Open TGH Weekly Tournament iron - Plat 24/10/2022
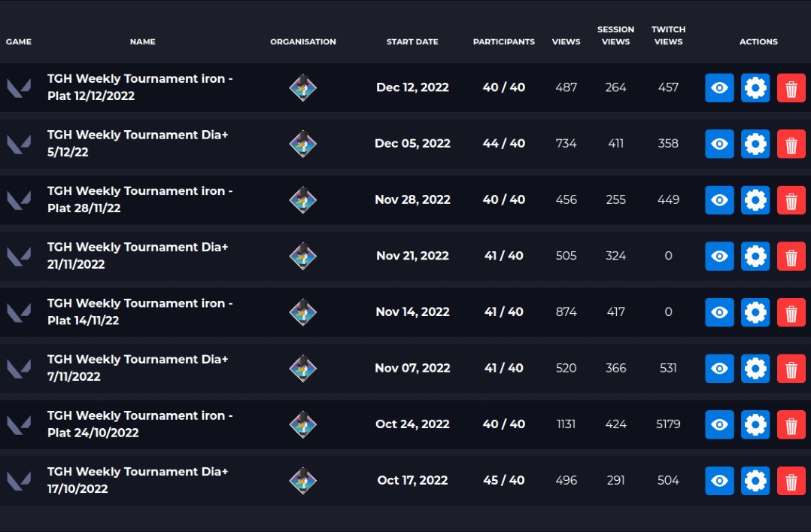The width and height of the screenshot is (811, 532). tap(140, 424)
